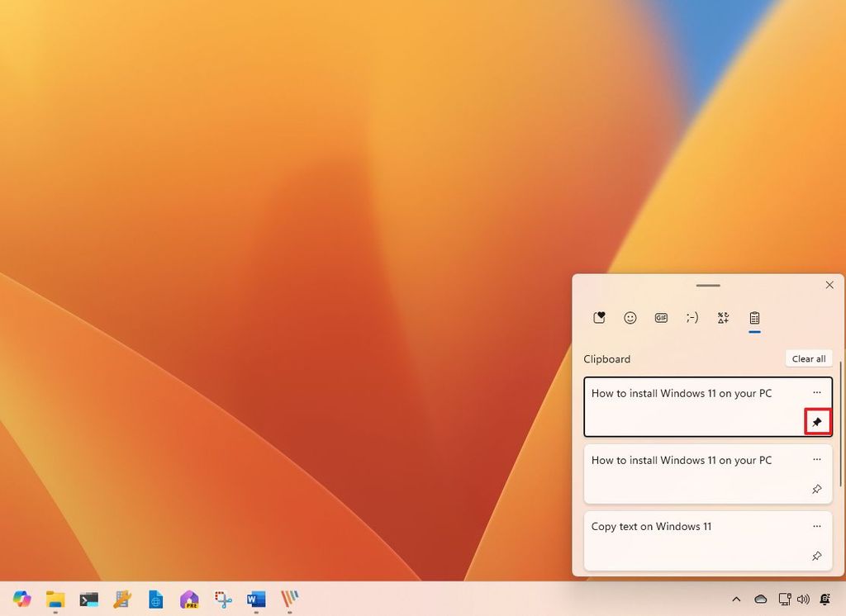Open the volume control in the system tray
Image resolution: width=846 pixels, height=616 pixels.
tap(803, 599)
